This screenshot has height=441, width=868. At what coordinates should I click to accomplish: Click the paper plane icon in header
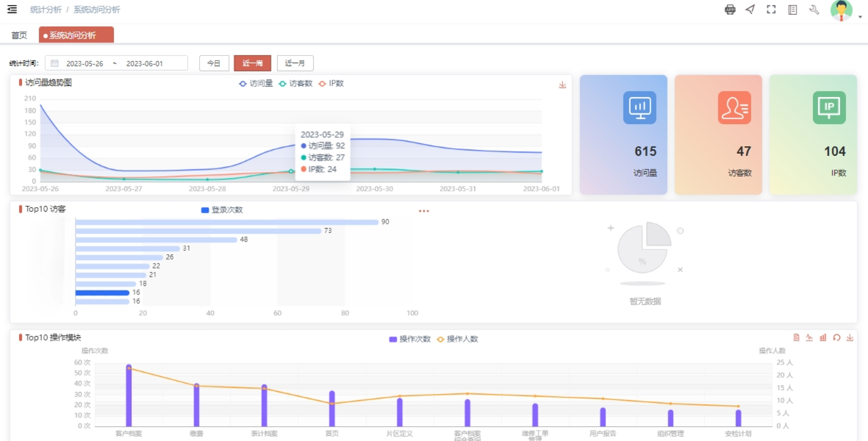tap(750, 9)
